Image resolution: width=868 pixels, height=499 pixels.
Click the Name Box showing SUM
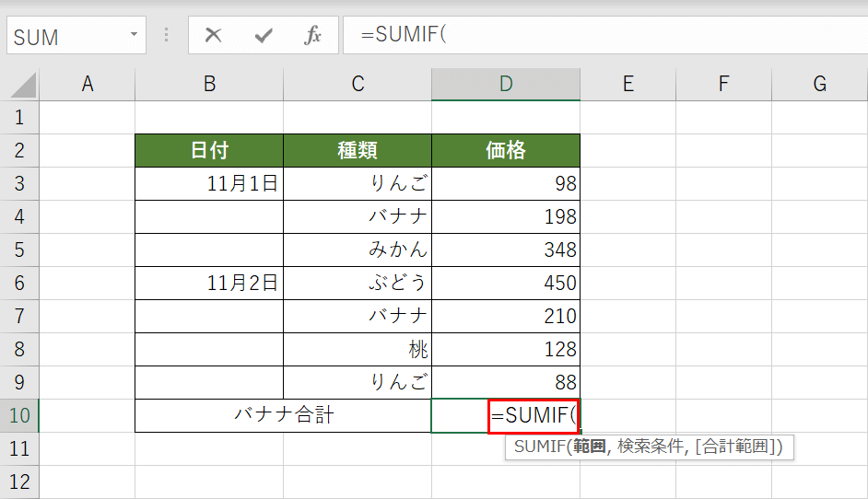click(76, 35)
